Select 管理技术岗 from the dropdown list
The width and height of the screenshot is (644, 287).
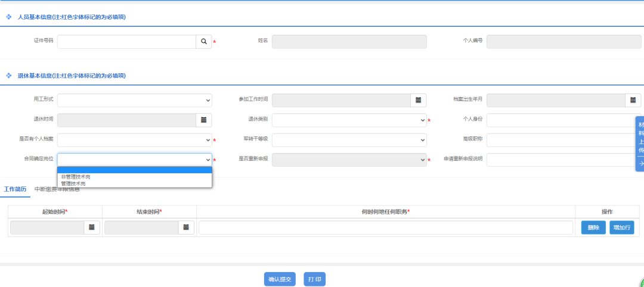tap(73, 184)
